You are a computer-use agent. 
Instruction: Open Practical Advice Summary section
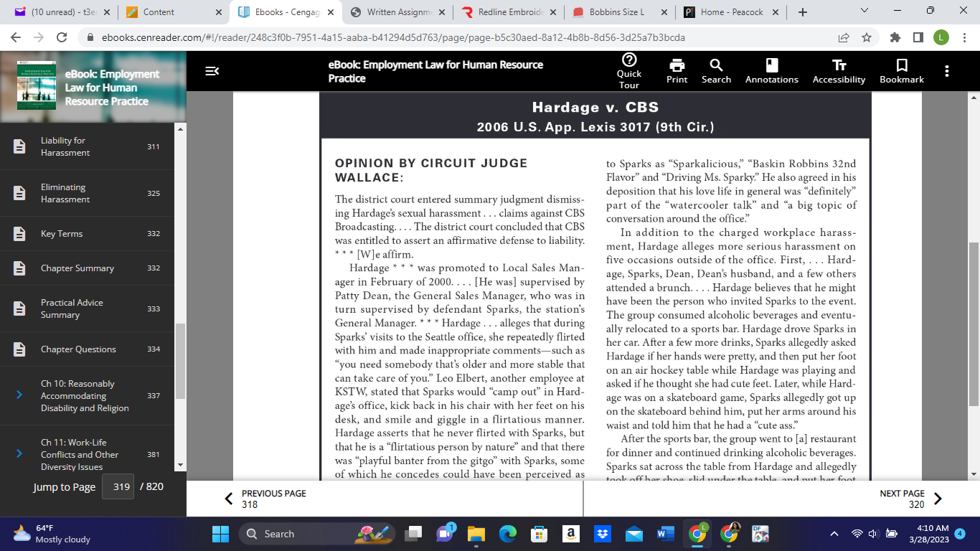point(87,309)
